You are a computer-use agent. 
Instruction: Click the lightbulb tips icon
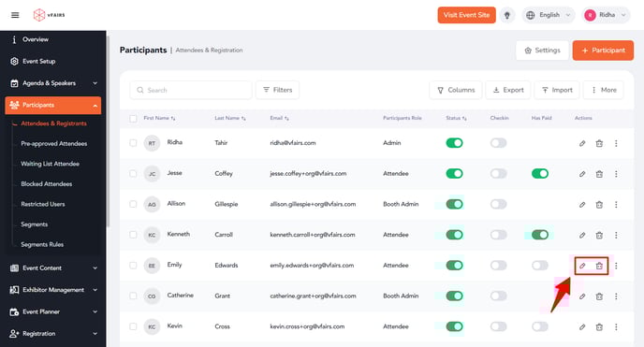pos(507,15)
